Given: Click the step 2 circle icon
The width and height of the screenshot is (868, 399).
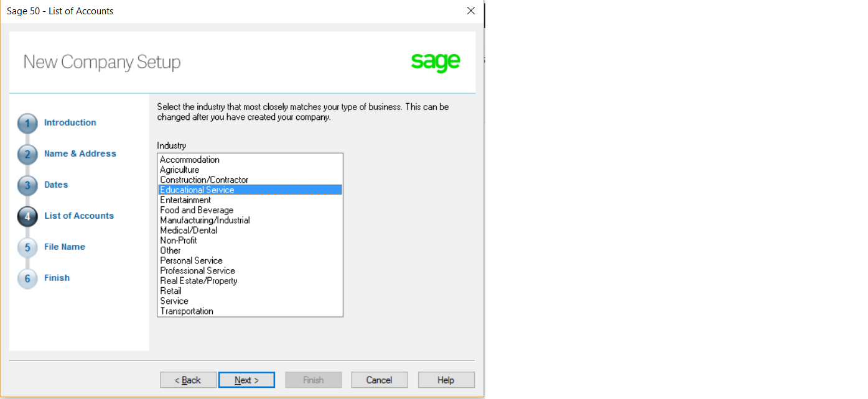Looking at the screenshot, I should pyautogui.click(x=27, y=155).
